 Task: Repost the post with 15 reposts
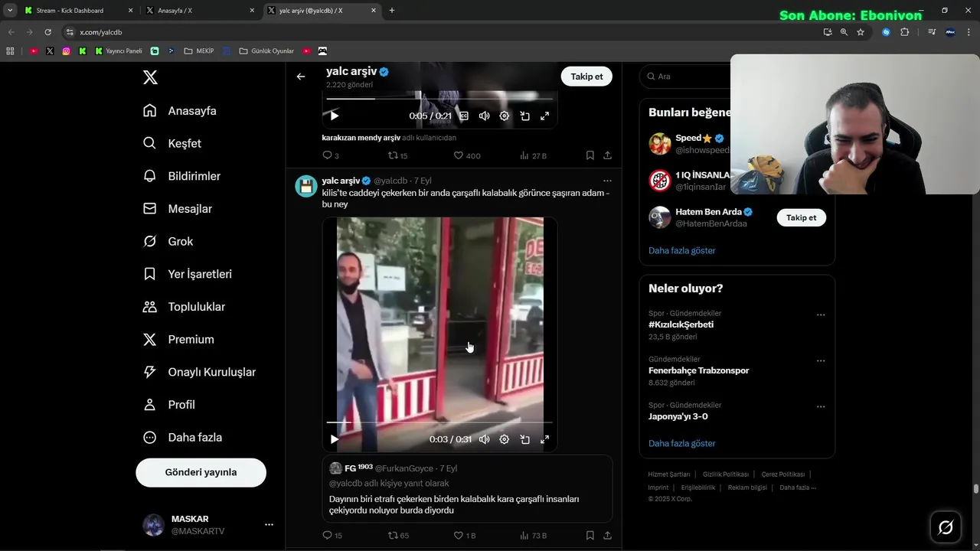397,155
